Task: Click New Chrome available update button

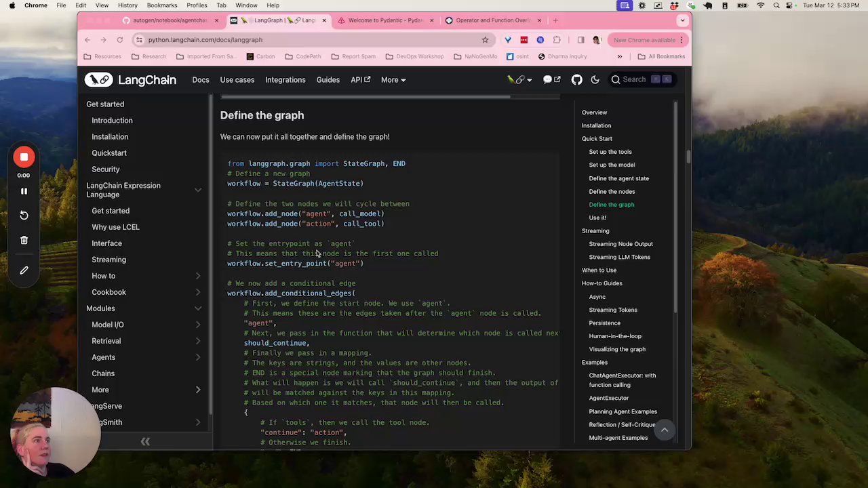Action: tap(648, 40)
